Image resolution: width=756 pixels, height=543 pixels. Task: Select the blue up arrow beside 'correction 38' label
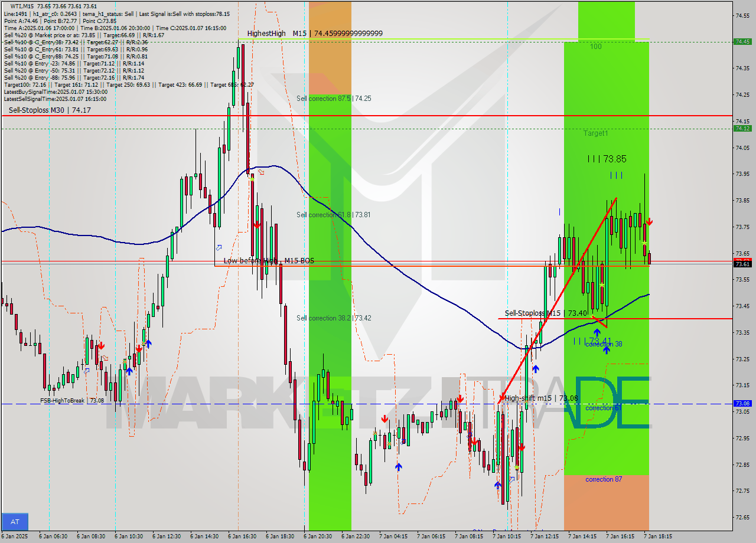[x=606, y=350]
